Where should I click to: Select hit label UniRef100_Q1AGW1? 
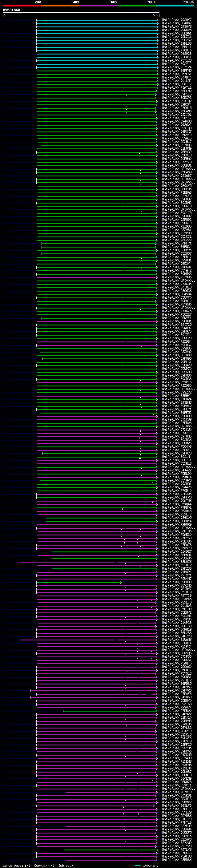pyautogui.click(x=176, y=267)
